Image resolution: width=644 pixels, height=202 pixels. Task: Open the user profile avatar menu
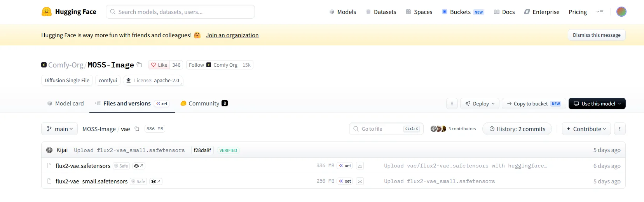tap(621, 12)
